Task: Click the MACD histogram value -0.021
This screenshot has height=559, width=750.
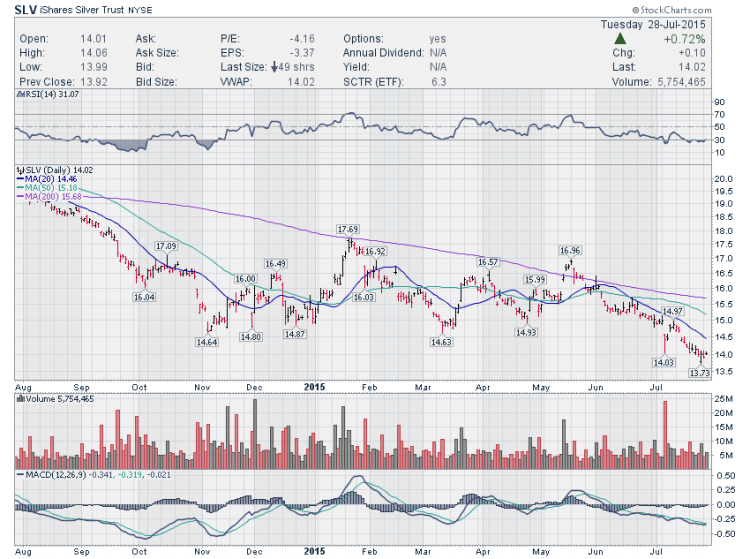Action: 158,475
